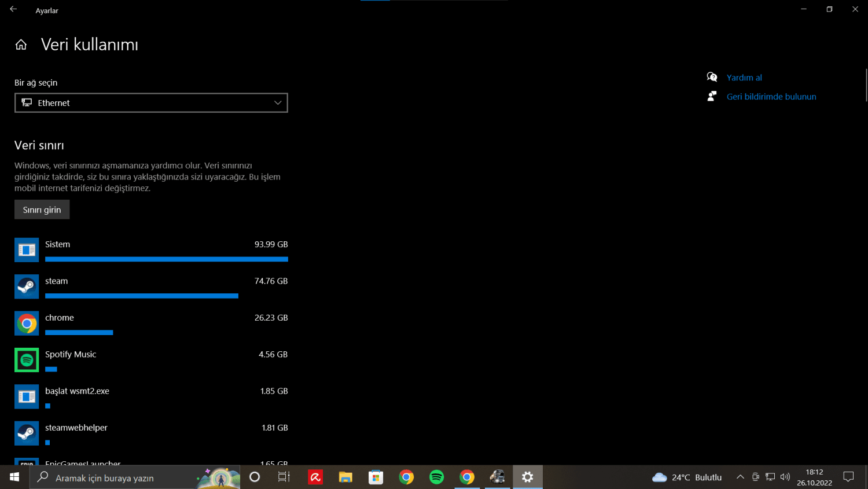Click the başlat wsmt2.exe app icon

click(x=27, y=396)
